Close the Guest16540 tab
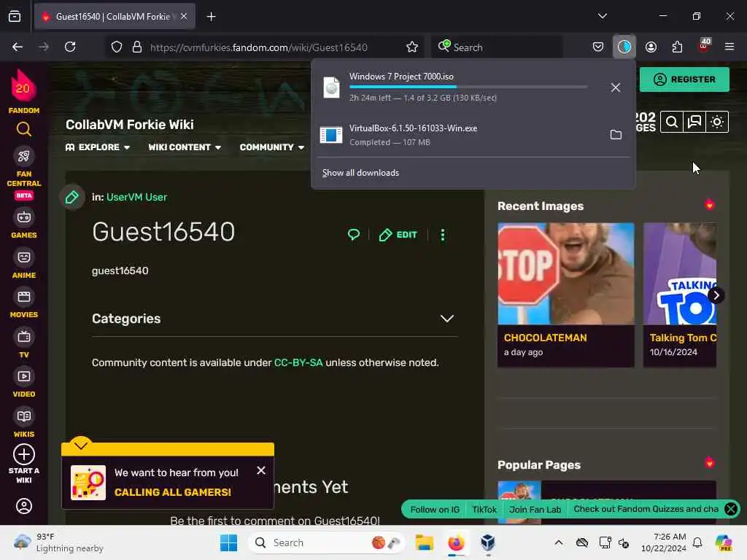Screen dimensions: 747x560 point(184,16)
